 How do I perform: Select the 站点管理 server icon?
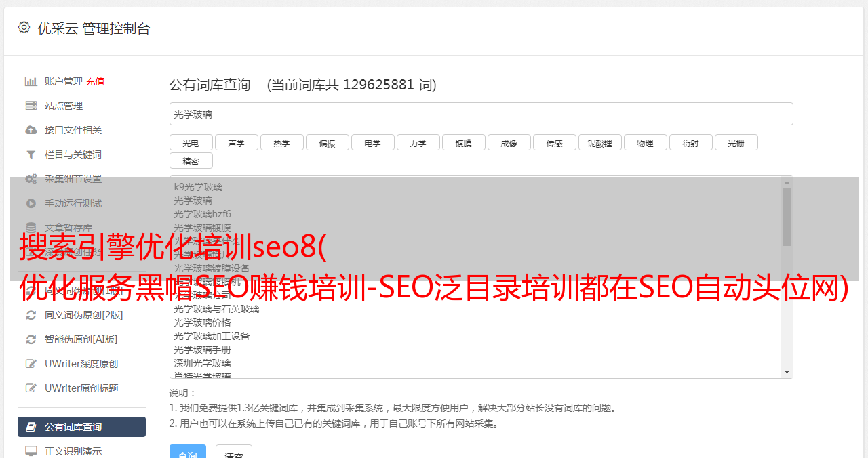click(x=31, y=106)
